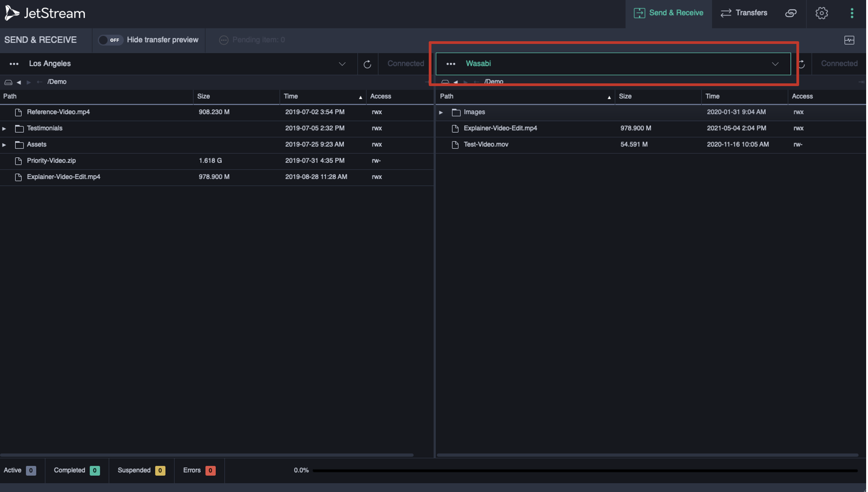The image size is (868, 492).
Task: Open the Wasabi three-dot options menu
Action: (x=452, y=64)
